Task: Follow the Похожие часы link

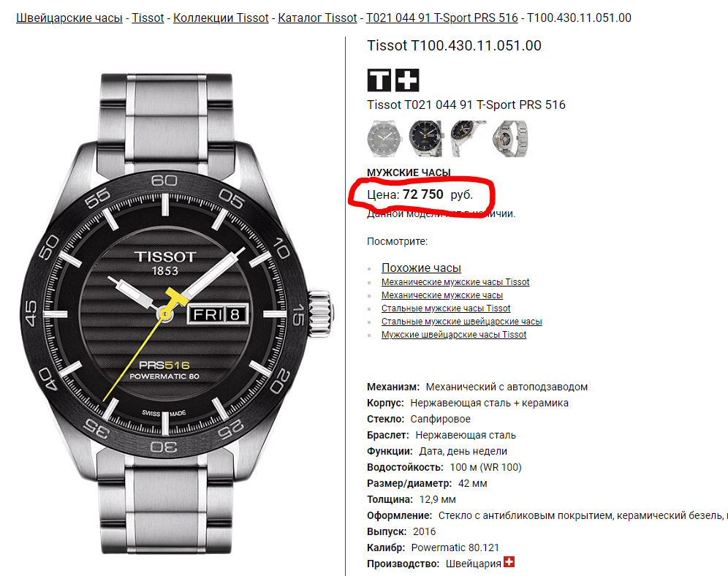Action: [421, 268]
